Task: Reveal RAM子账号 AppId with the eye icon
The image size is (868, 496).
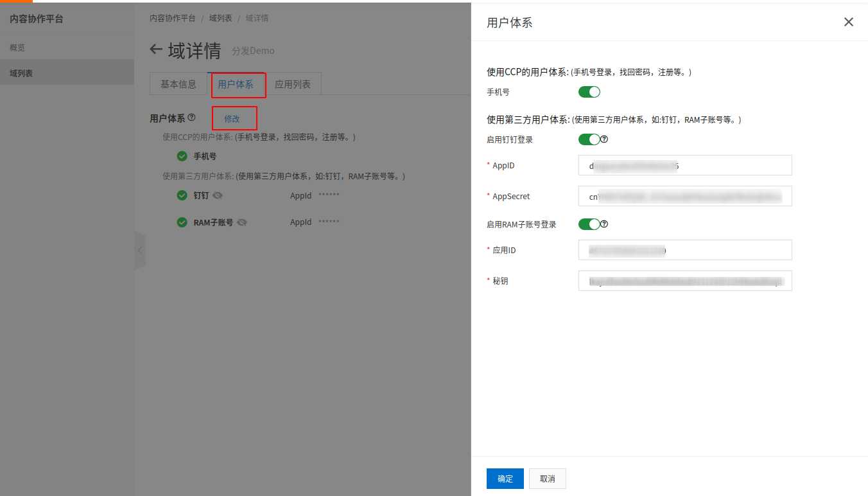Action: [x=242, y=222]
